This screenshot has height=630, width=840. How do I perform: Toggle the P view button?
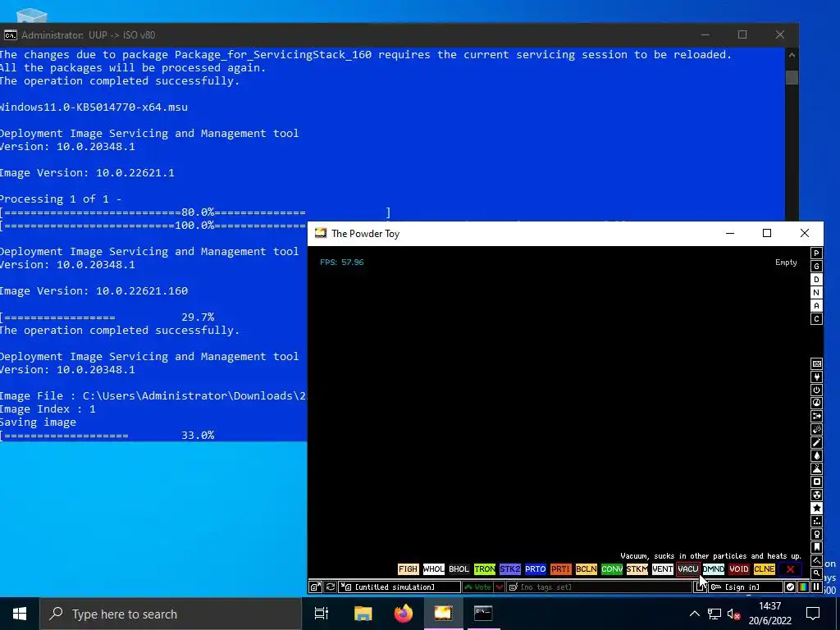click(816, 253)
